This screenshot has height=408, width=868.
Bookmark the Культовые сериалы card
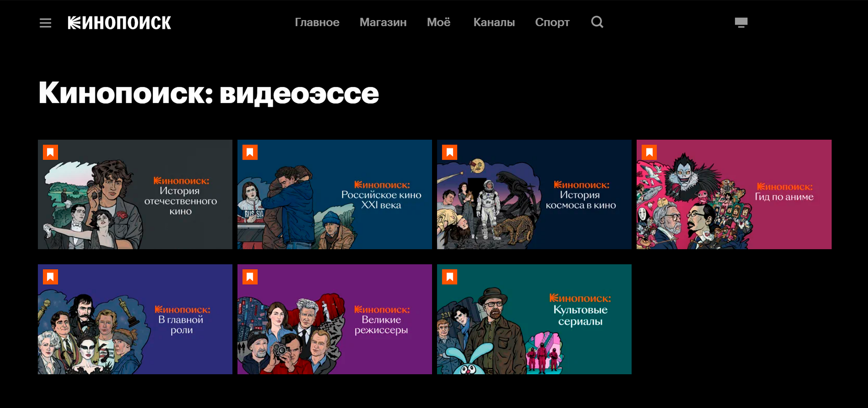pyautogui.click(x=449, y=277)
